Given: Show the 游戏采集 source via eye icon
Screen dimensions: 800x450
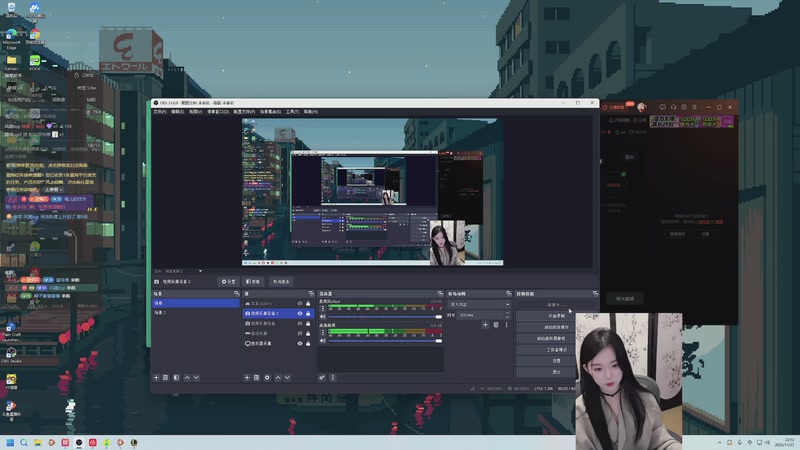Looking at the screenshot, I should pos(300,333).
